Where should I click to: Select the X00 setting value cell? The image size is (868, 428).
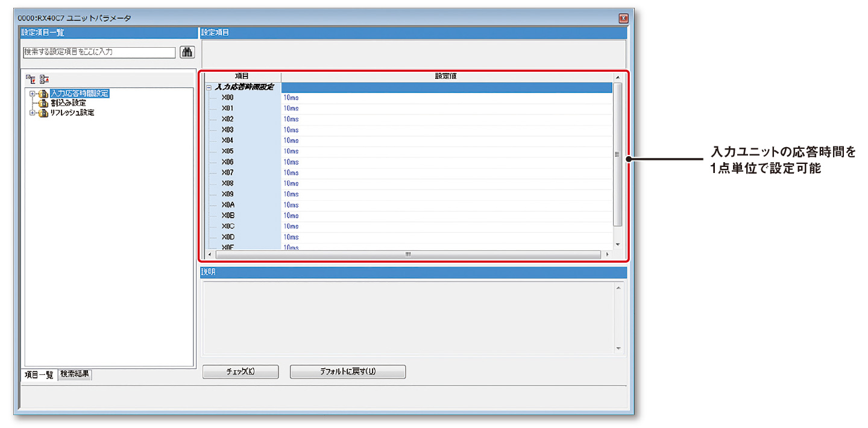pos(446,98)
